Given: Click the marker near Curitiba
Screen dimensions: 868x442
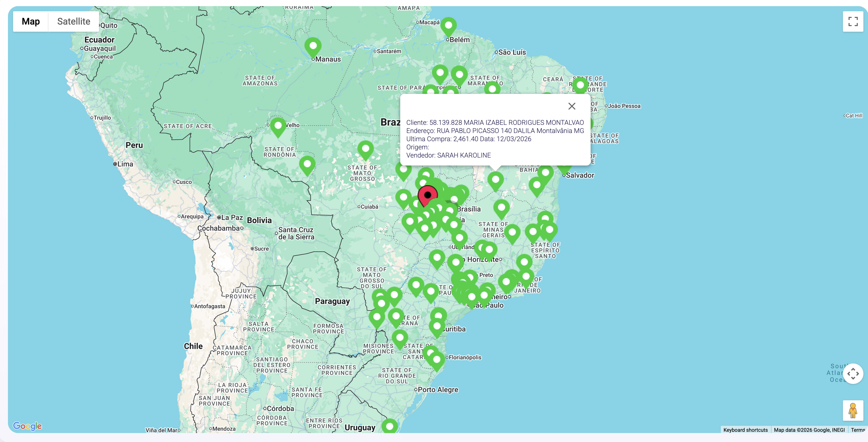Looking at the screenshot, I should (x=437, y=326).
